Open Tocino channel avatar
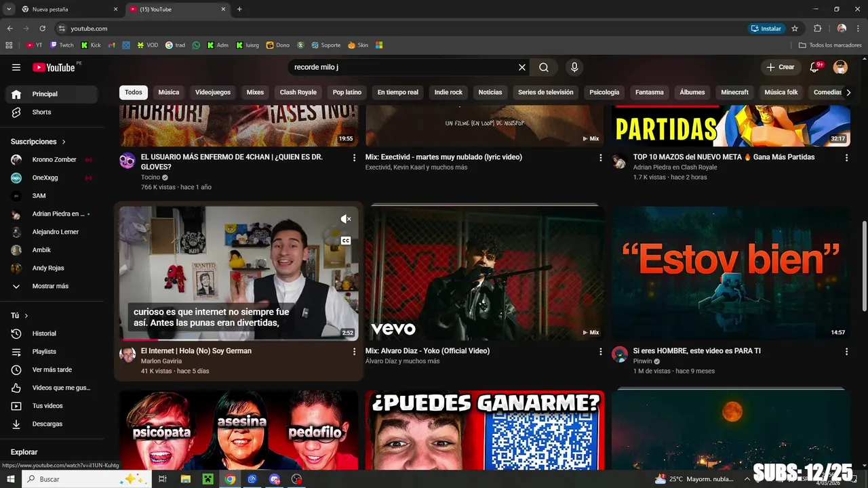868x488 pixels. click(127, 161)
